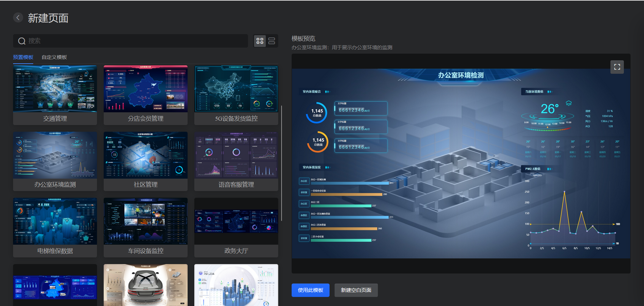644x306 pixels.
Task: Click the search magnifier icon
Action: (x=22, y=41)
